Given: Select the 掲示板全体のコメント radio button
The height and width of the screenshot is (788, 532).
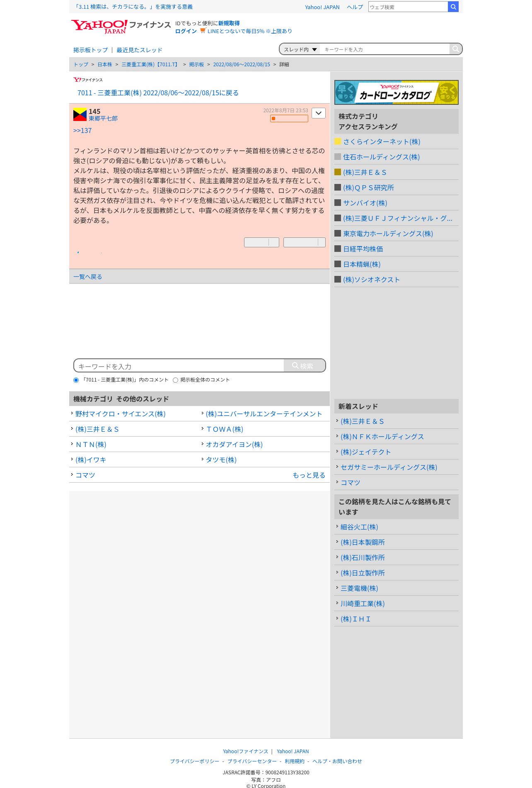Looking at the screenshot, I should 175,380.
